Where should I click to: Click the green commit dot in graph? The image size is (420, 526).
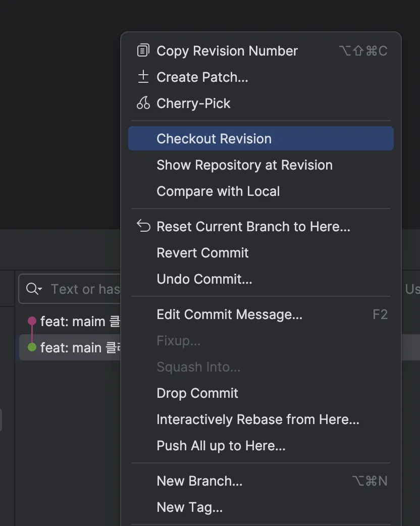click(x=32, y=347)
